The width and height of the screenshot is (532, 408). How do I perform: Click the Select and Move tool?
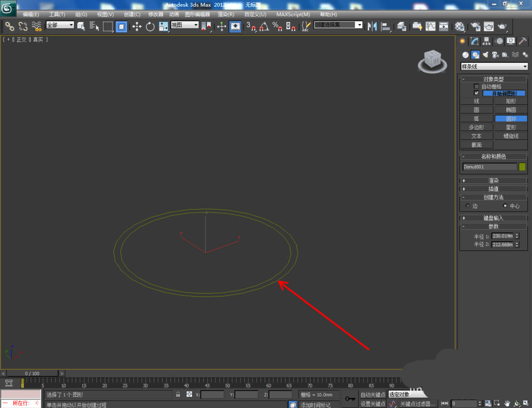(137, 26)
